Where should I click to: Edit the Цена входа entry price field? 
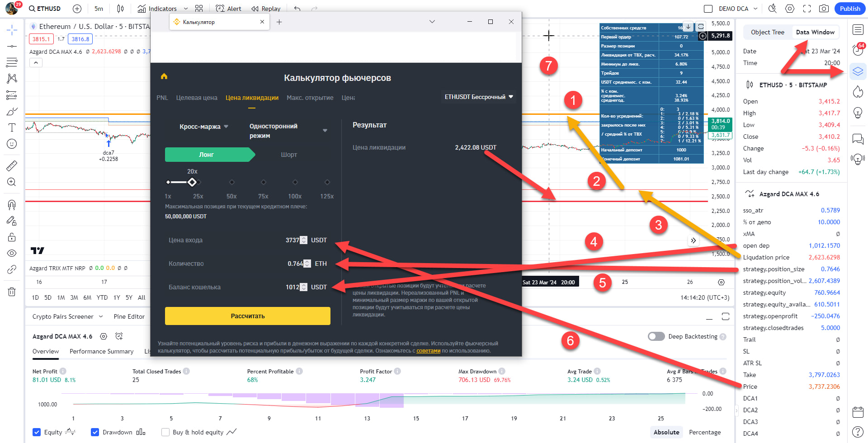[248, 240]
